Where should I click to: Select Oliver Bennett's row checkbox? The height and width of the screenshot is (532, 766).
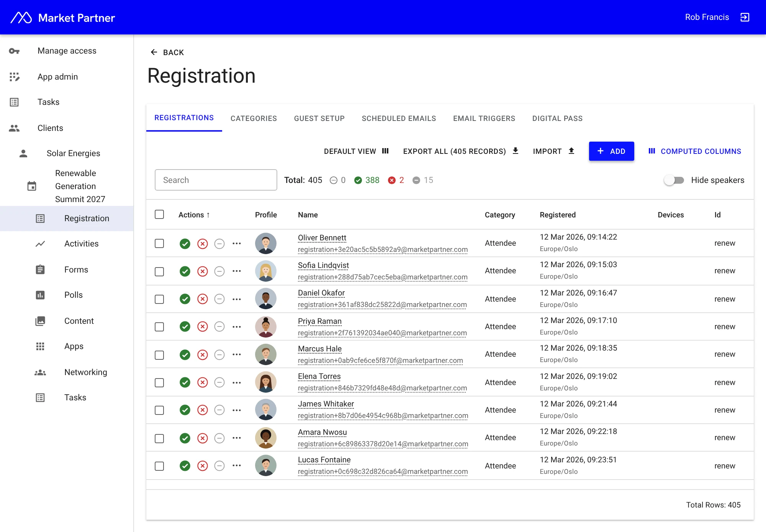tap(159, 243)
